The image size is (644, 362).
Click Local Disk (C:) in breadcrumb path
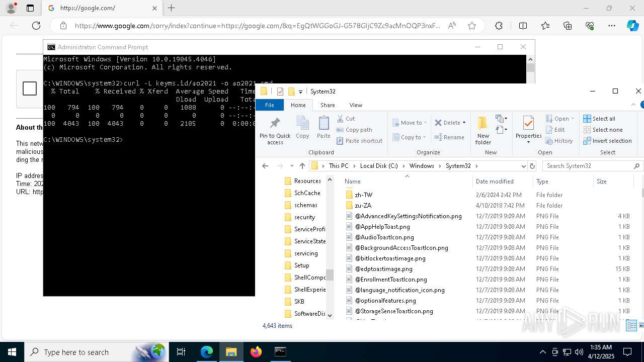(x=379, y=166)
